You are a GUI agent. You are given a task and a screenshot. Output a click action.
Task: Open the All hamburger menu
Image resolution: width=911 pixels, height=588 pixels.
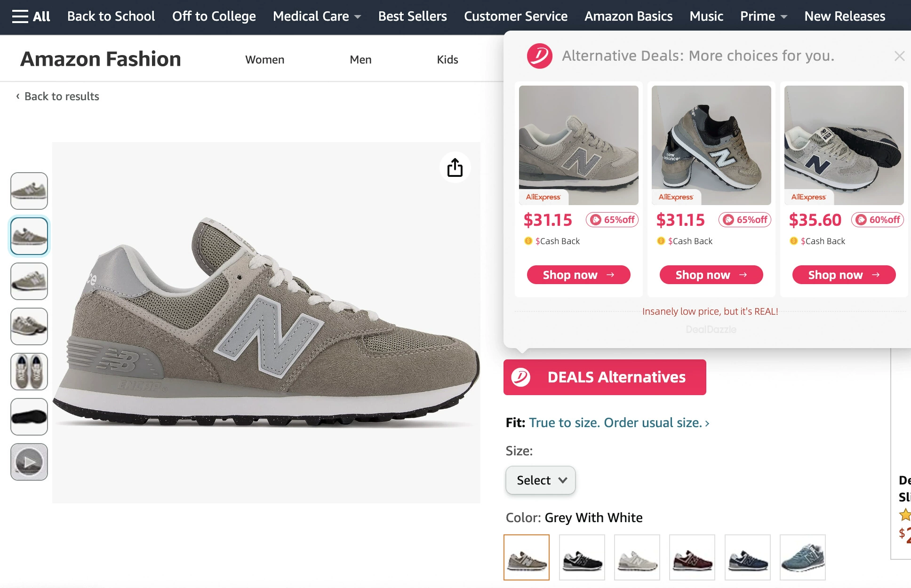coord(31,16)
